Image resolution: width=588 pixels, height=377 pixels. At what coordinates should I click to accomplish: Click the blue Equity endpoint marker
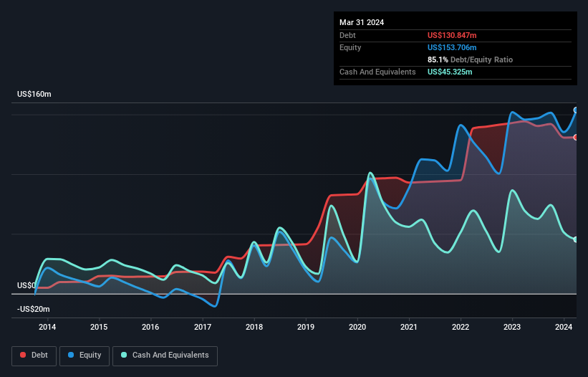click(576, 110)
